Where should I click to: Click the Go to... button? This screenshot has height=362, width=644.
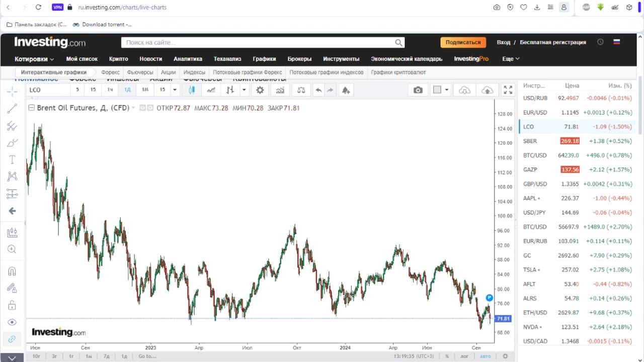tap(147, 356)
